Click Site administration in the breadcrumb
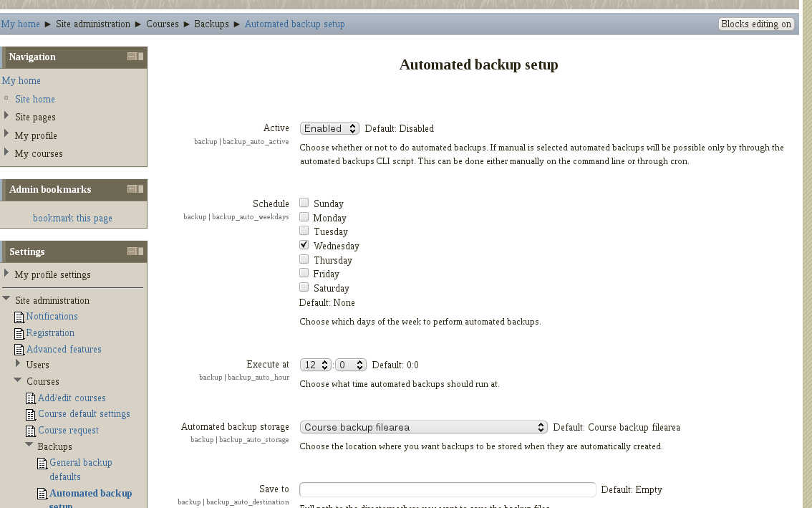The width and height of the screenshot is (812, 508). coord(93,24)
